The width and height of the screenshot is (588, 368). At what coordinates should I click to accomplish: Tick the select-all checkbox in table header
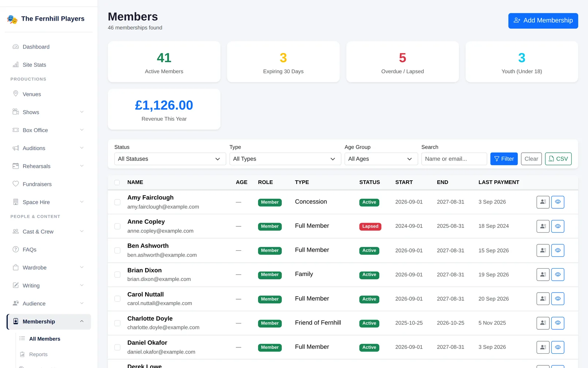pos(117,183)
